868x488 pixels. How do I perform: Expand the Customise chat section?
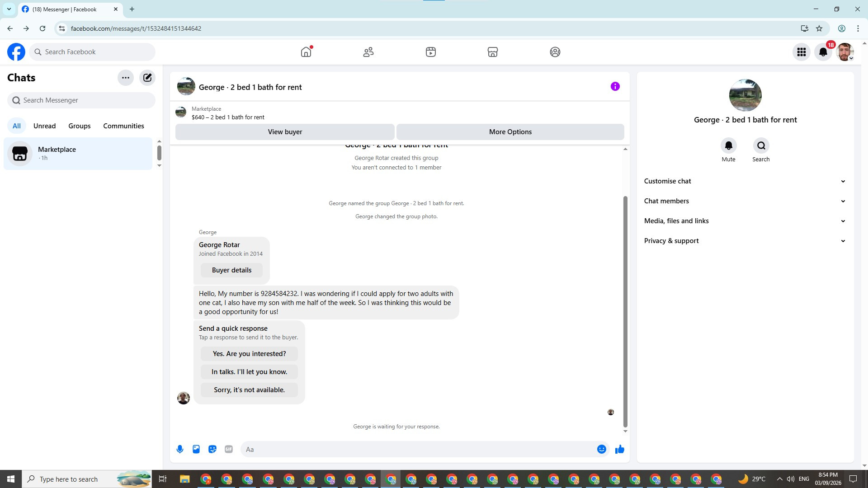745,181
